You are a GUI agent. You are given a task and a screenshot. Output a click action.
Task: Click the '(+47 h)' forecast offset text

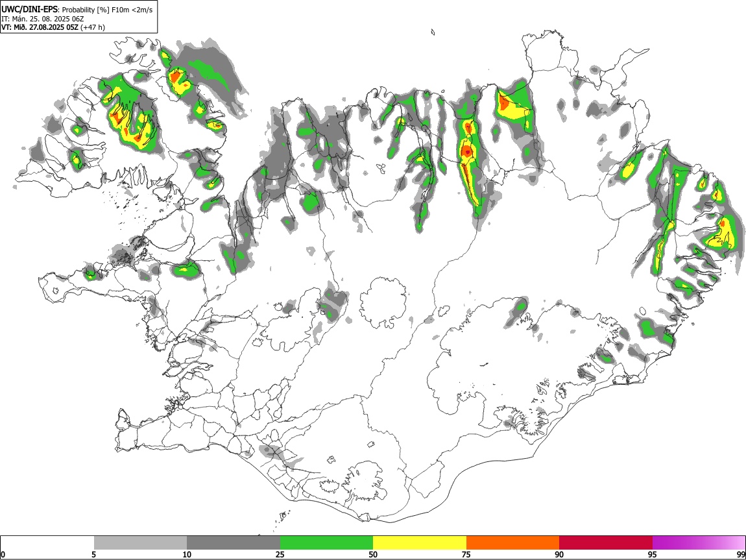93,27
